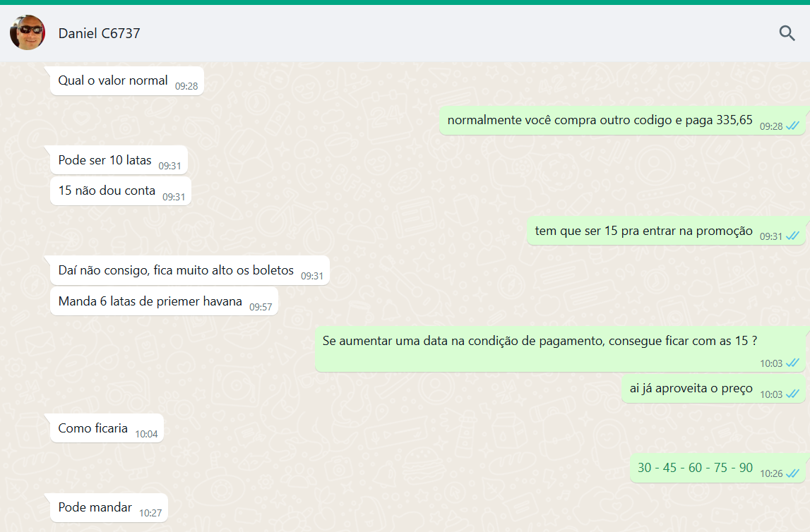Click the 'Como ficaria' message
The width and height of the screenshot is (810, 532).
93,428
